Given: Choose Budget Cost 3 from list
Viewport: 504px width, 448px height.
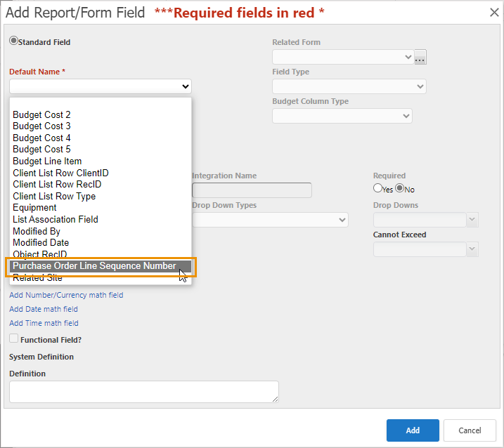Looking at the screenshot, I should tap(101, 126).
